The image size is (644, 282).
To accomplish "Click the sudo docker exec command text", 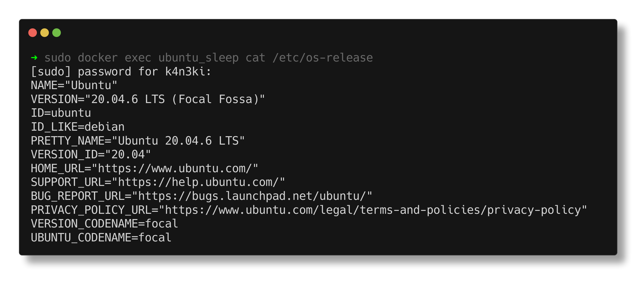I will point(209,58).
